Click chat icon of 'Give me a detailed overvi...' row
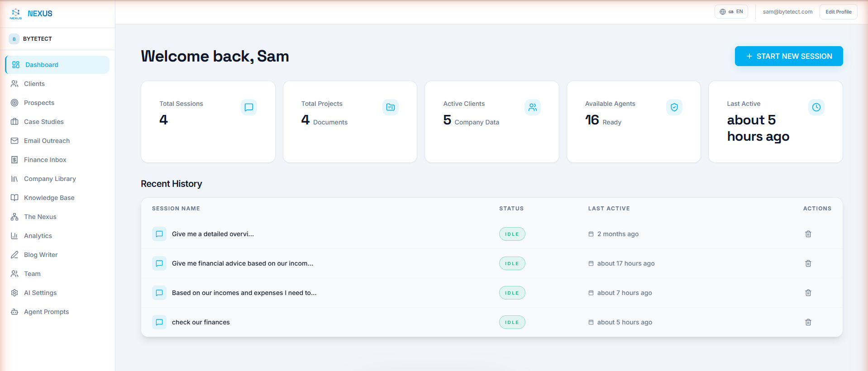This screenshot has height=371, width=868. click(x=159, y=234)
